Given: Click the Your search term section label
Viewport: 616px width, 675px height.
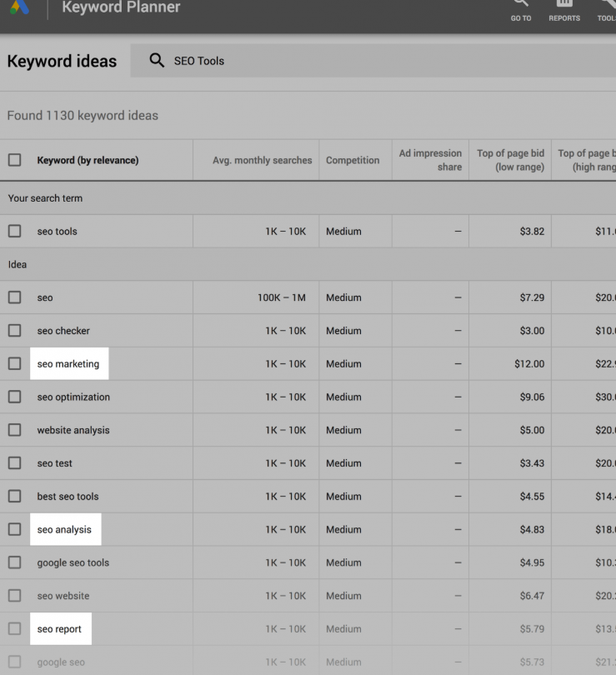Looking at the screenshot, I should 45,198.
